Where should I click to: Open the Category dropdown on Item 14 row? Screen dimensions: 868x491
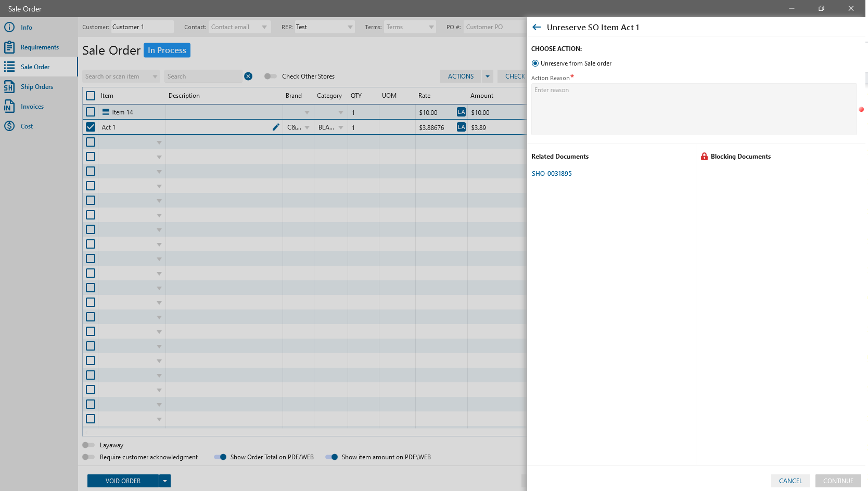[x=341, y=112]
